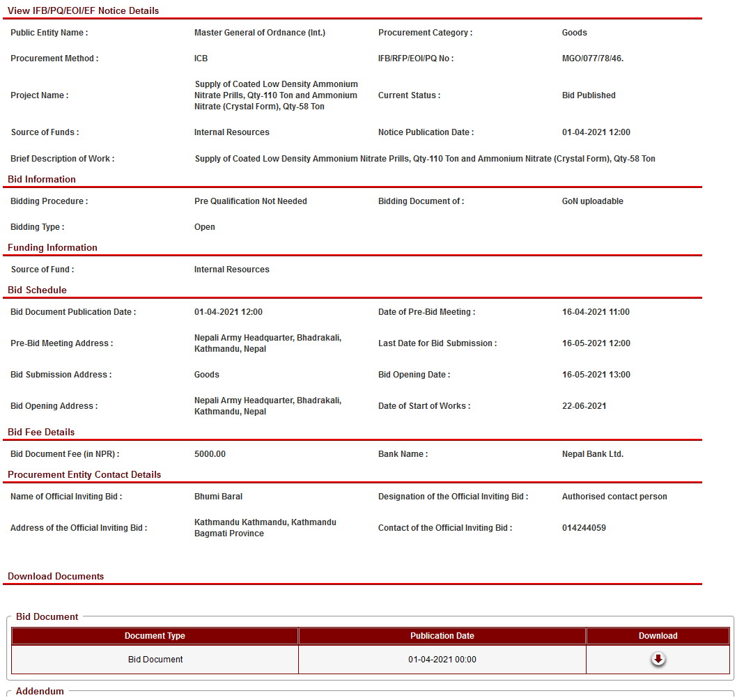Click the contact number 014244059
Screen dimensions: 744x700
pyautogui.click(x=584, y=528)
